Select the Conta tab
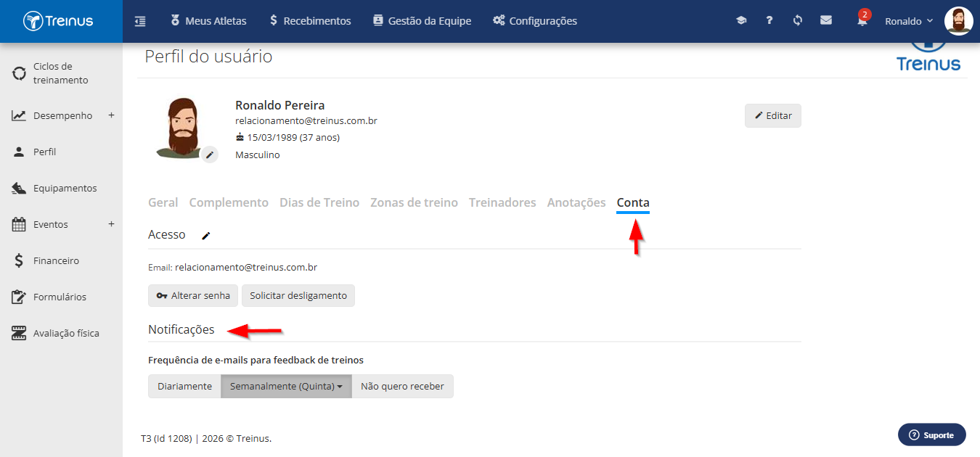The width and height of the screenshot is (980, 457). 633,203
